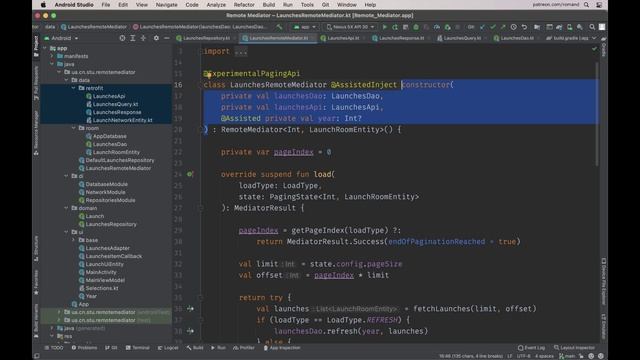Open the Refactor menu
The height and width of the screenshot is (360, 640).
(x=244, y=5)
